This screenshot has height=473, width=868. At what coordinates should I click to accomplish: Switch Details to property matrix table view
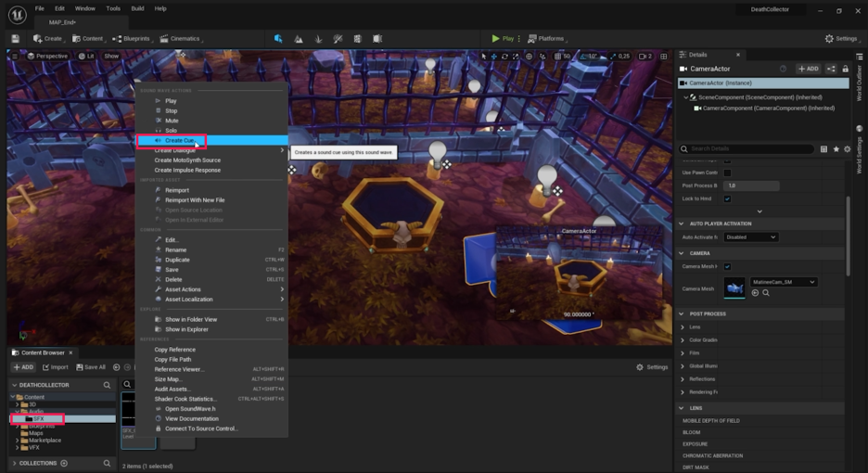(x=823, y=149)
